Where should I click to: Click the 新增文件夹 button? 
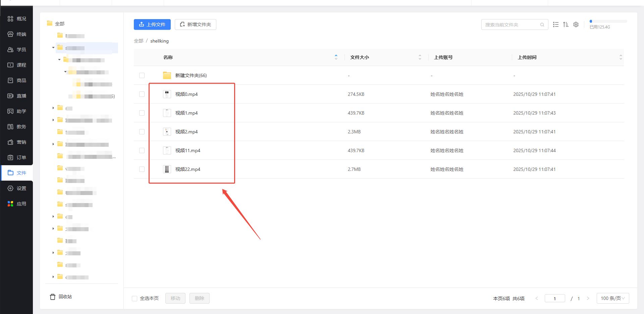point(196,24)
